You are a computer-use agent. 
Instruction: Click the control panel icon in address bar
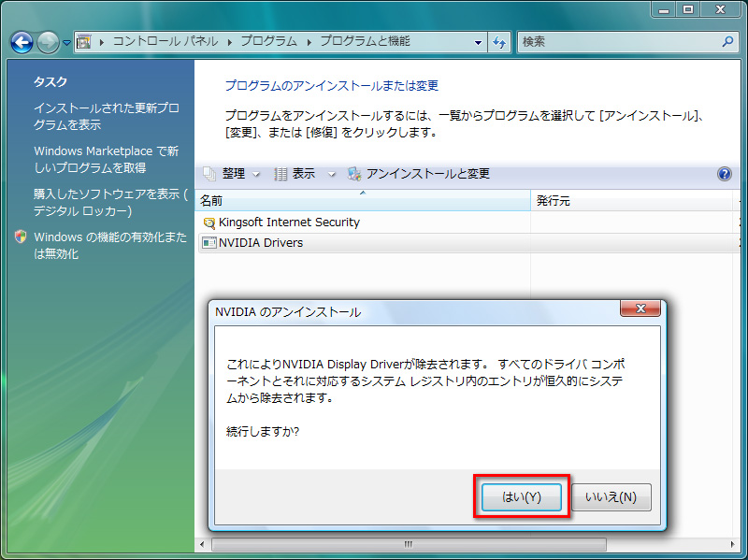[83, 42]
